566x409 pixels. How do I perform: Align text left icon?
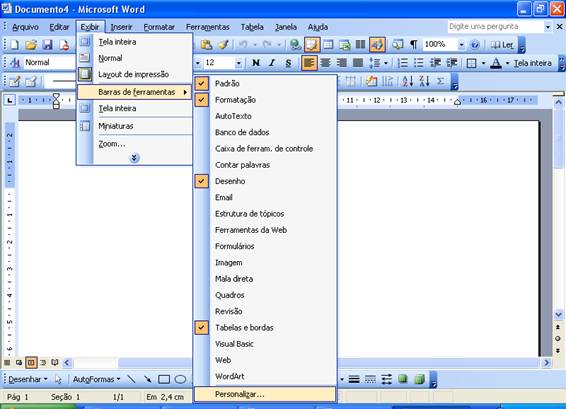[x=309, y=63]
